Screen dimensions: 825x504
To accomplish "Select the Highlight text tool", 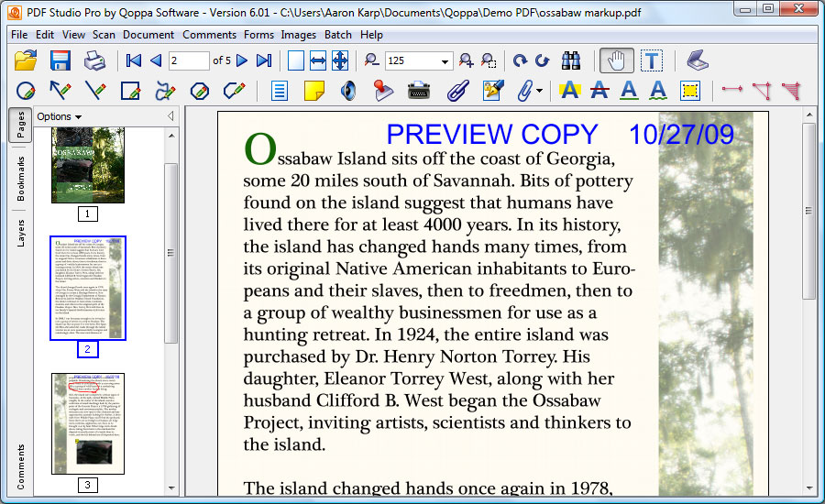I will pos(570,91).
